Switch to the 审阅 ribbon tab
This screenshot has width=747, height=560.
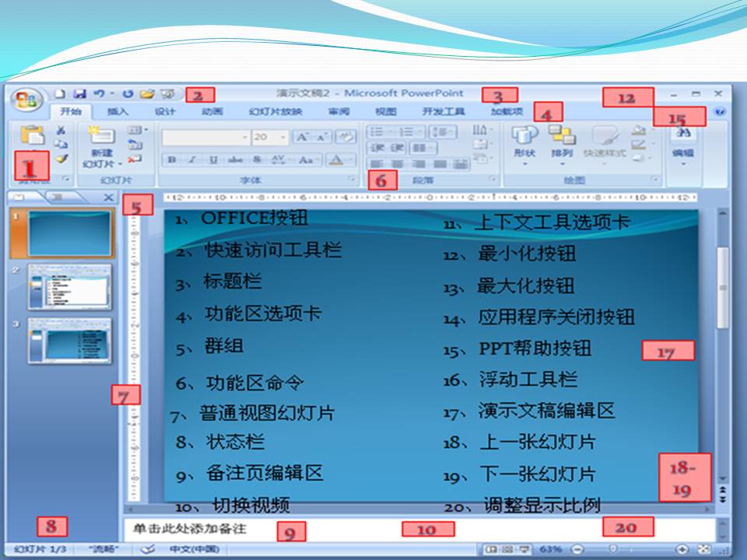tap(338, 111)
